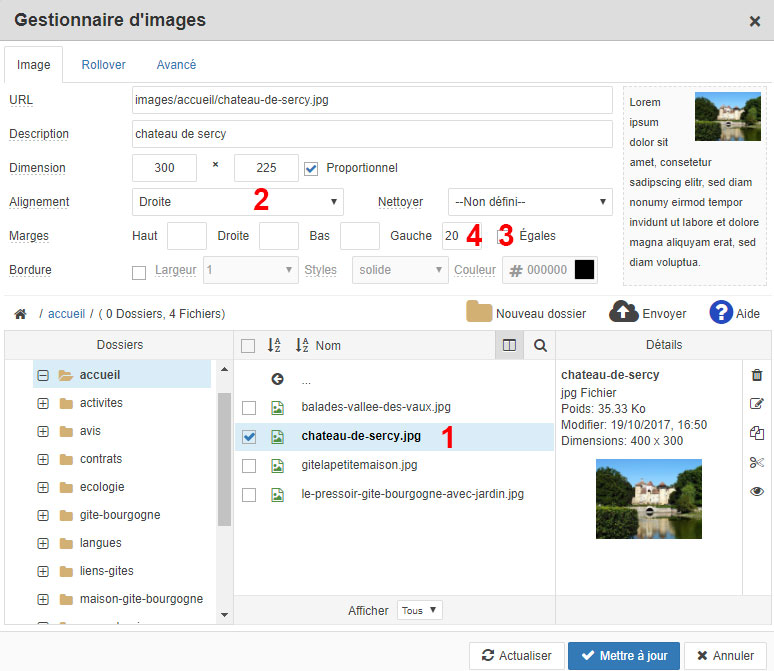Delete file with the trash icon
The height and width of the screenshot is (671, 774).
(757, 375)
